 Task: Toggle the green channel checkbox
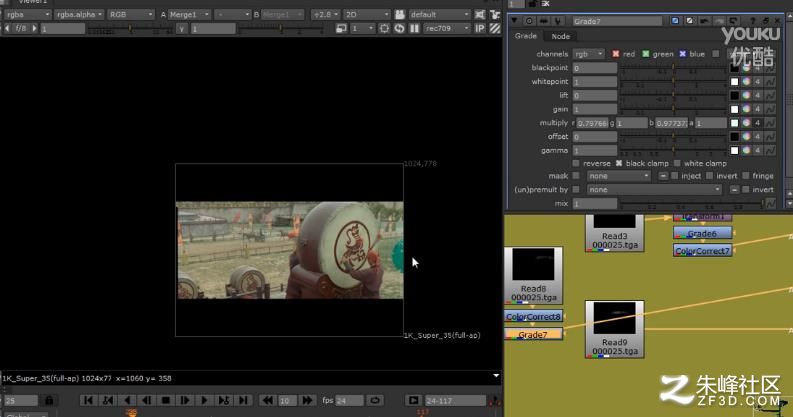click(x=646, y=54)
